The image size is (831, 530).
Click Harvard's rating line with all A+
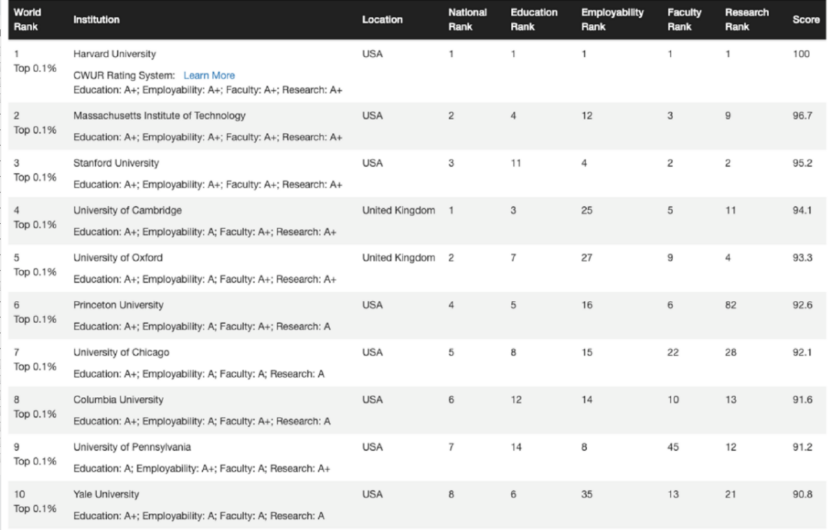(x=208, y=90)
